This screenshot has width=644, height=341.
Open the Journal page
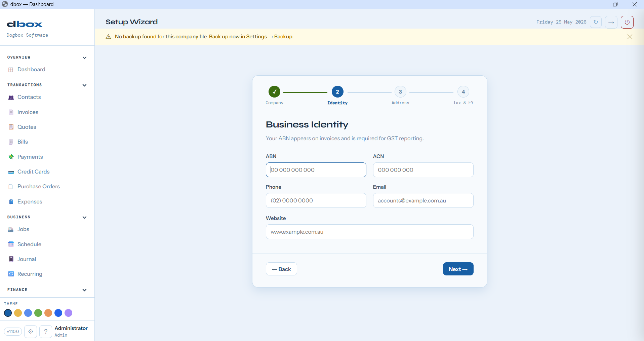click(27, 259)
